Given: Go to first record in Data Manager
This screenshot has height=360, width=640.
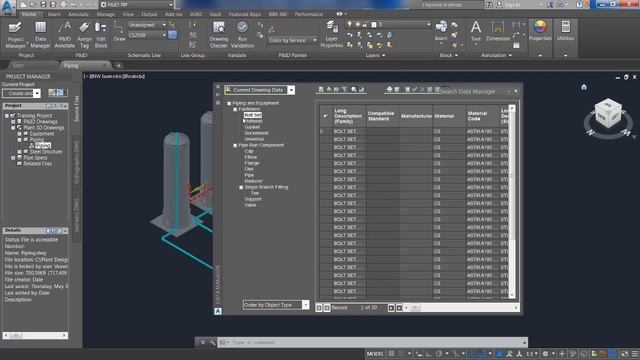Looking at the screenshot, I should point(319,308).
